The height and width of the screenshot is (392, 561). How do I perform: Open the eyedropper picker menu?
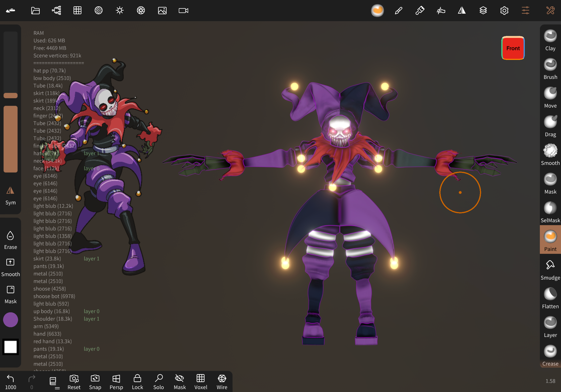[x=420, y=11]
